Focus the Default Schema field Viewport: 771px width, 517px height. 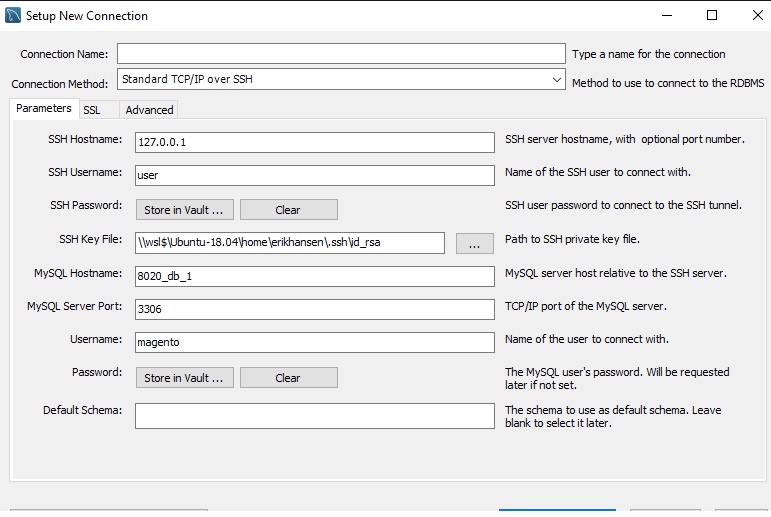pyautogui.click(x=315, y=416)
